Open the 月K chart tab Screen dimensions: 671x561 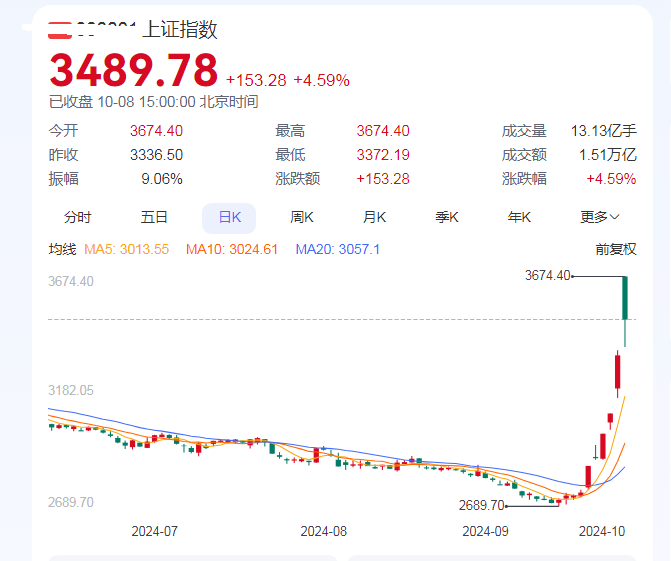click(374, 217)
